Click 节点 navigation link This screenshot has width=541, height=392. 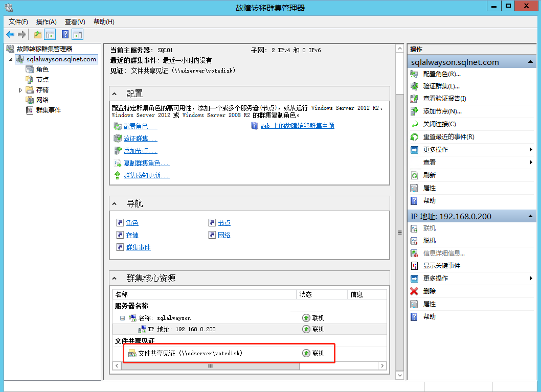tap(224, 223)
